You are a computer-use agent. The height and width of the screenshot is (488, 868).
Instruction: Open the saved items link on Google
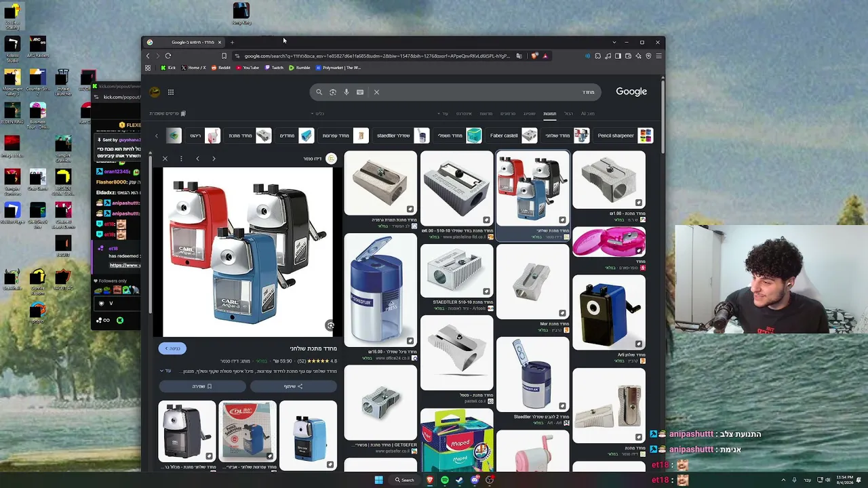[167, 114]
